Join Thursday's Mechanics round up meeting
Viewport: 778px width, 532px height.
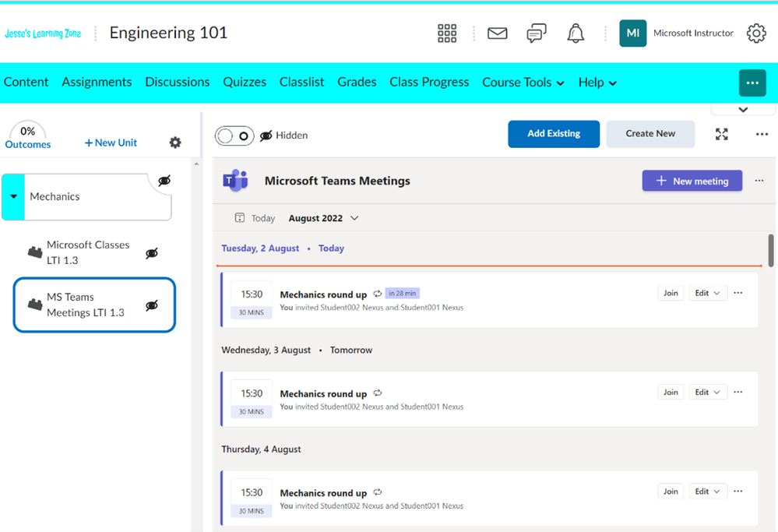671,491
